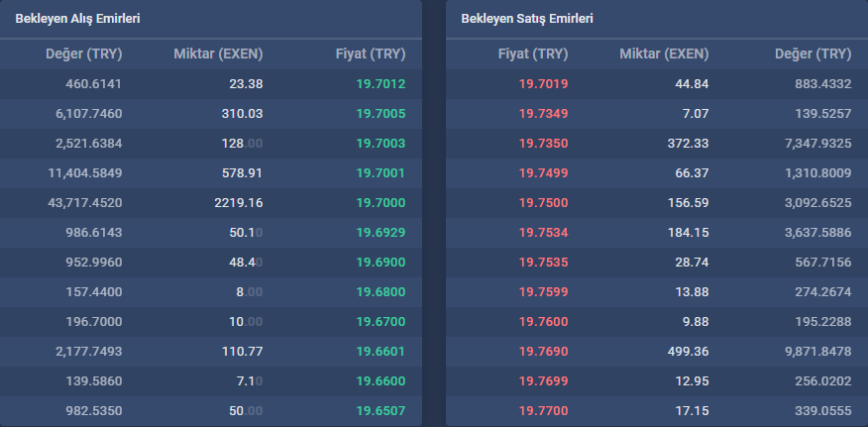Image resolution: width=868 pixels, height=427 pixels.
Task: Choose buy price 19.7001
Action: [x=380, y=173]
